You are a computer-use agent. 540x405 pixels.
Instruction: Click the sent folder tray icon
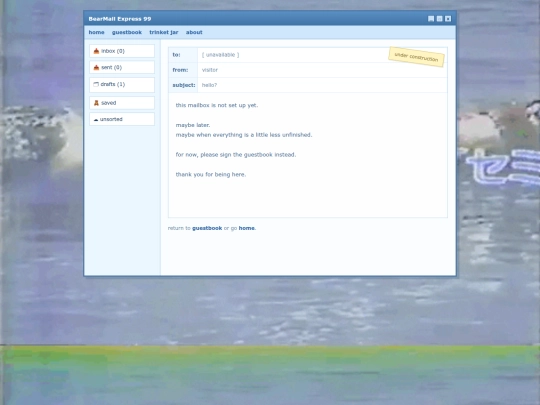[x=96, y=68]
